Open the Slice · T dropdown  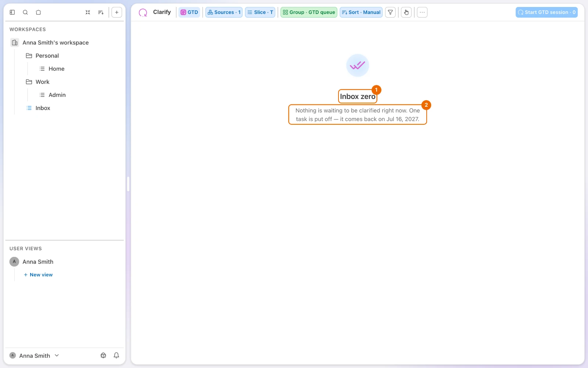pos(260,12)
